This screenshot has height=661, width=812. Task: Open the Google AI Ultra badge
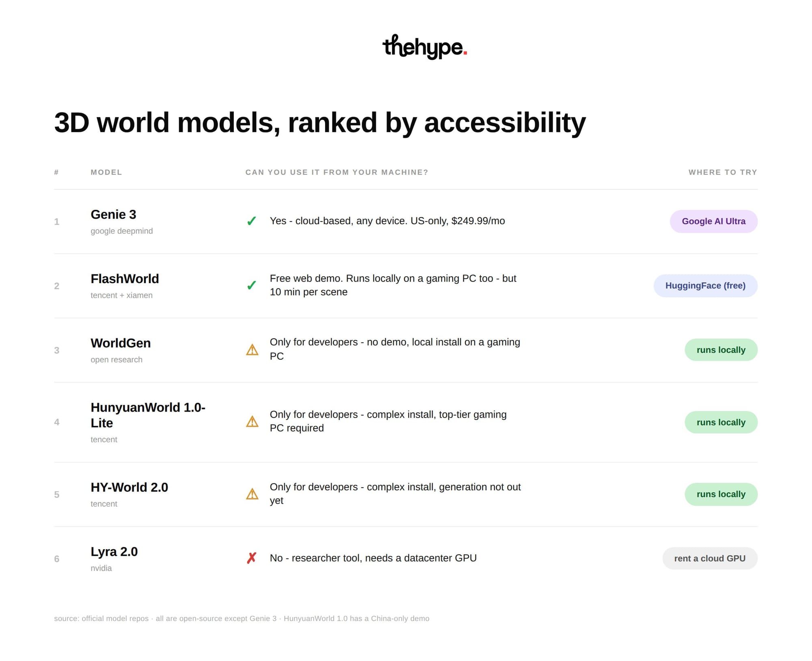713,221
